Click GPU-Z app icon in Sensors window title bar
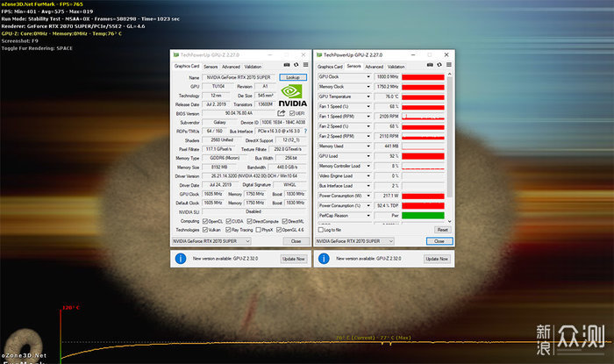 point(319,54)
